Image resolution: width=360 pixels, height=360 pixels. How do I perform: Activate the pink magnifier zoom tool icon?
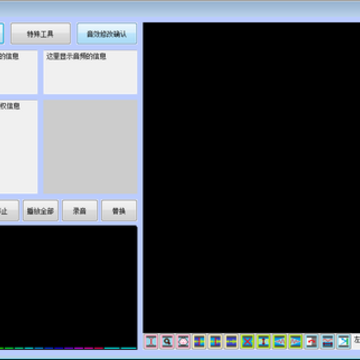click(x=167, y=342)
